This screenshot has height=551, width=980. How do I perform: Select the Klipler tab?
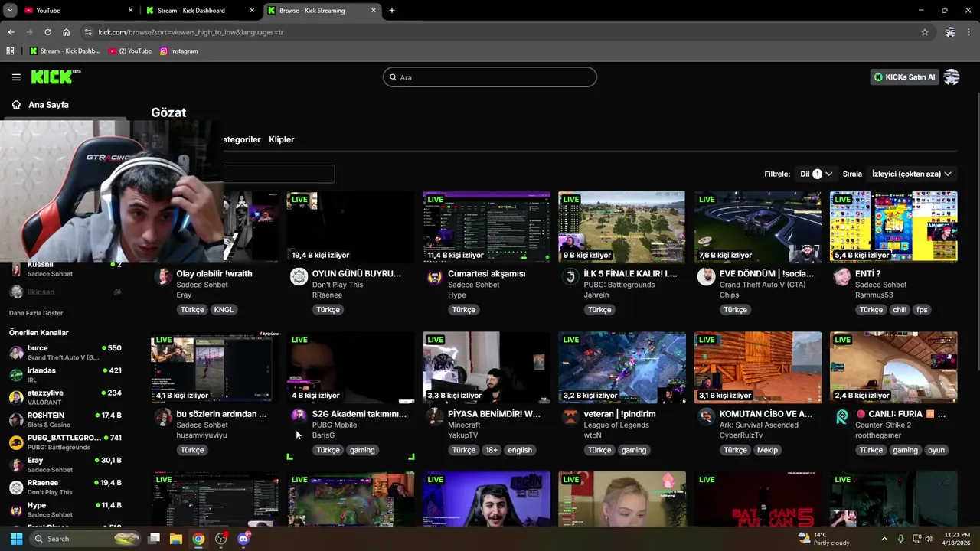[x=282, y=139]
